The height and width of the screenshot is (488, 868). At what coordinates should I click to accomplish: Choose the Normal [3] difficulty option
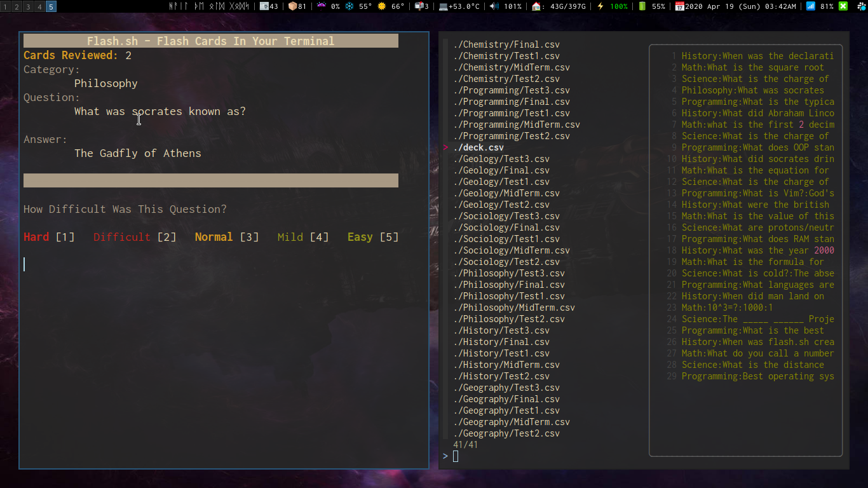(x=227, y=237)
